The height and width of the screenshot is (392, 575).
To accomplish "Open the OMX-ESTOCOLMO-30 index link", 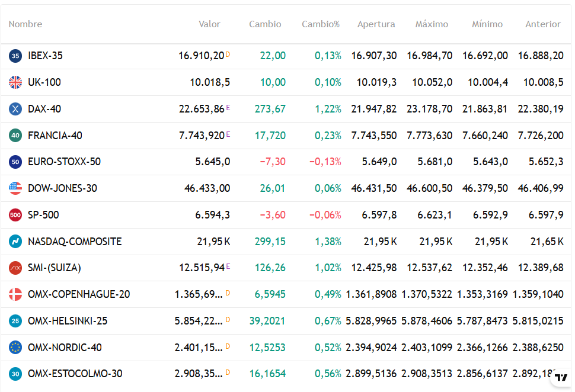I will (x=75, y=374).
